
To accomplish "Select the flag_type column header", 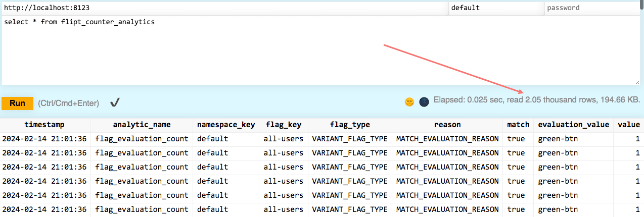I will 350,125.
